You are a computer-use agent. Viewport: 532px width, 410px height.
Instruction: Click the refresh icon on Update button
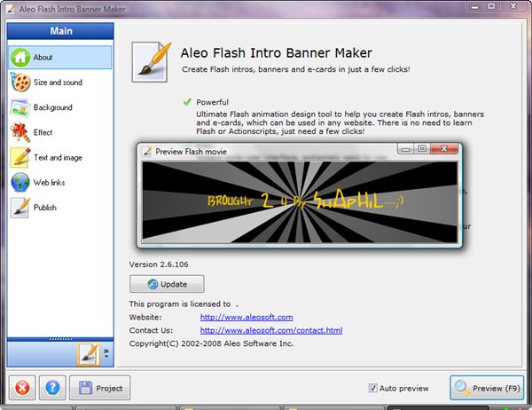pyautogui.click(x=153, y=284)
